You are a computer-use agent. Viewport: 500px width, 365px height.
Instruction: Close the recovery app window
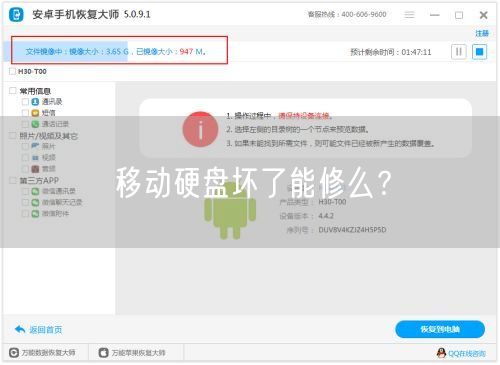483,15
